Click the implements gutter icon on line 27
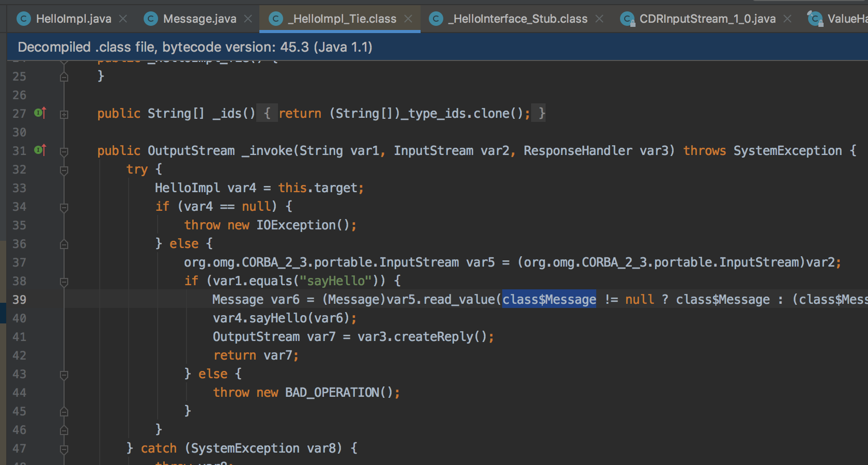 tap(40, 113)
